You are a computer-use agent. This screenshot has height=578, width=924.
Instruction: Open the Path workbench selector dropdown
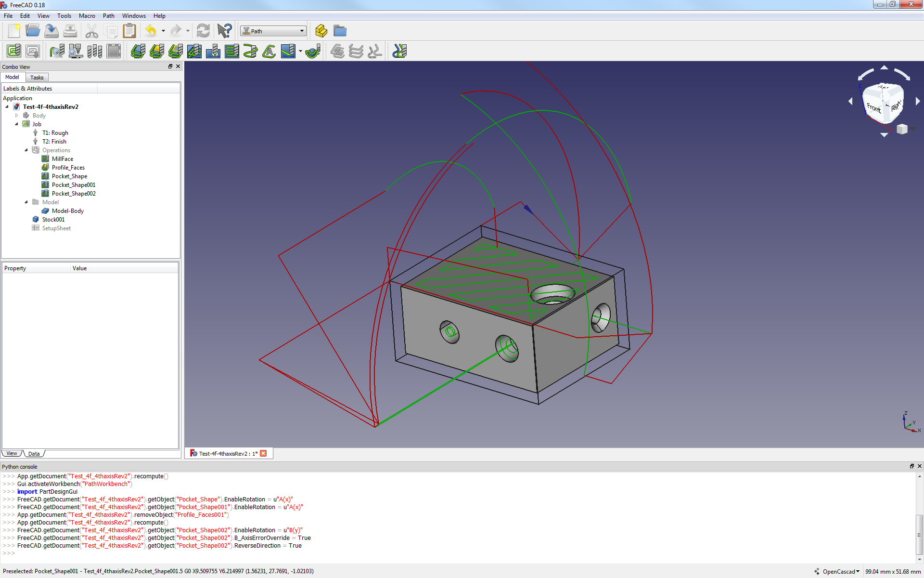[x=273, y=31]
